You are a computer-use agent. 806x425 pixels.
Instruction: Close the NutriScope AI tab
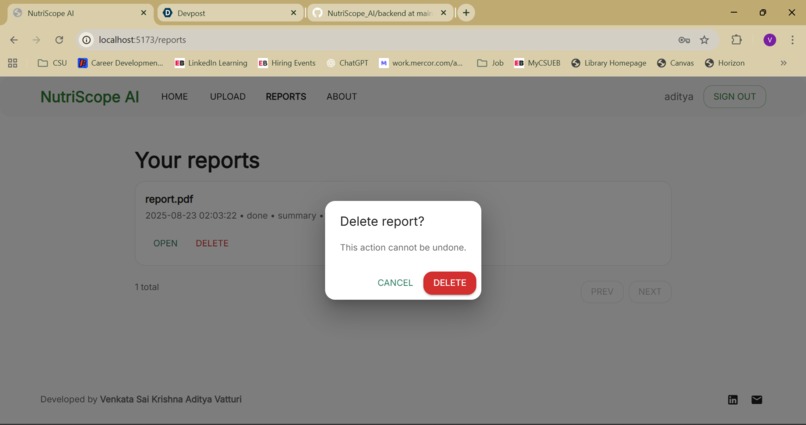(x=143, y=13)
